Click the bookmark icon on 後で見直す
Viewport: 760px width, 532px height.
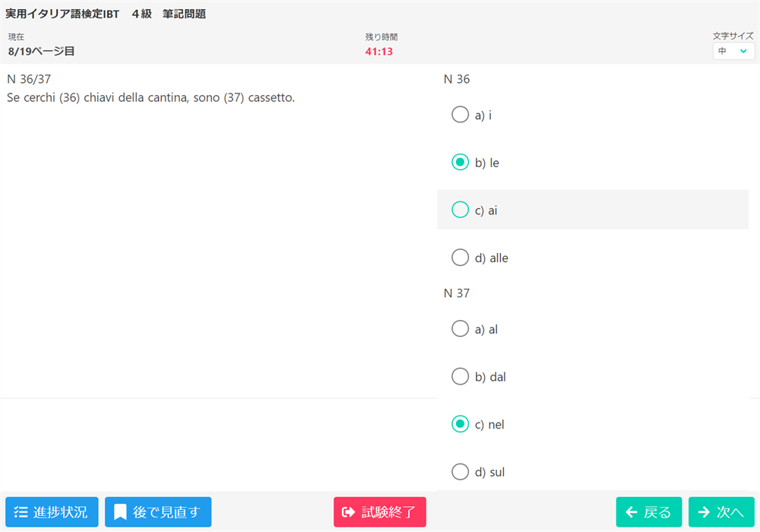(x=120, y=512)
